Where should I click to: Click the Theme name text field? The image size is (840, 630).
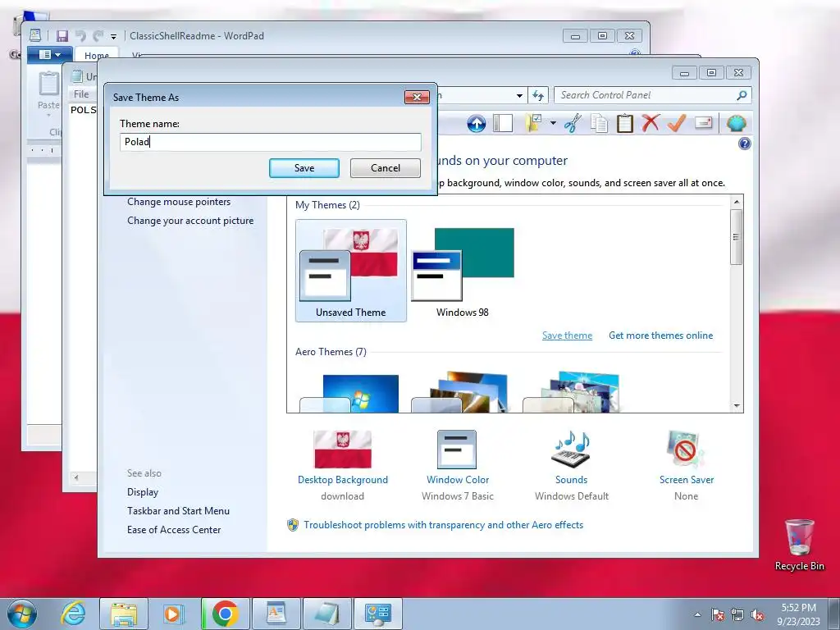[x=271, y=142]
